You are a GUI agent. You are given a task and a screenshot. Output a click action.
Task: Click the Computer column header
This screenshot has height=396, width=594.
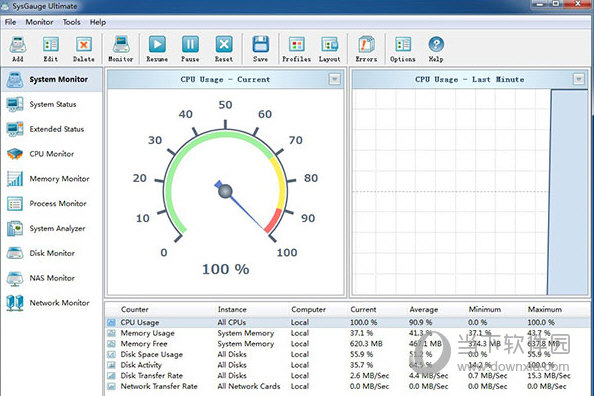308,309
